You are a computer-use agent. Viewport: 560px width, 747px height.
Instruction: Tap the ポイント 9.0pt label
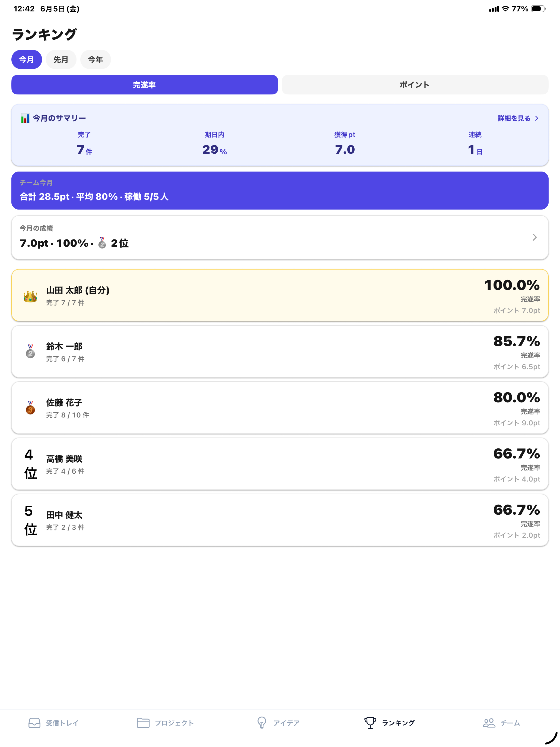click(x=517, y=423)
